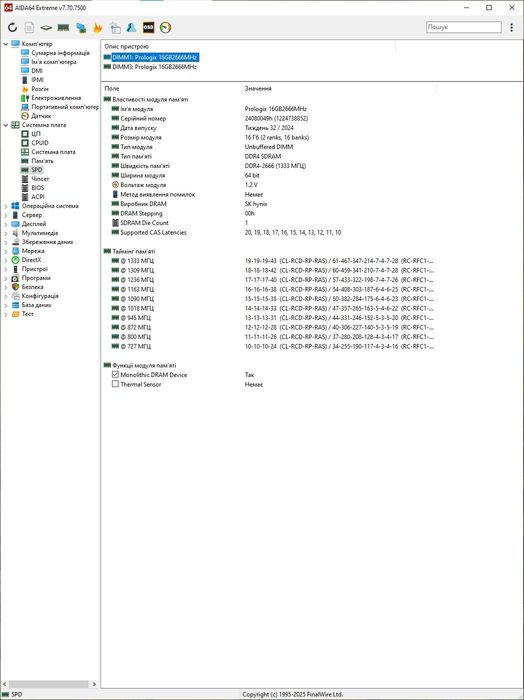Expand the Операційна система node

tap(6, 206)
